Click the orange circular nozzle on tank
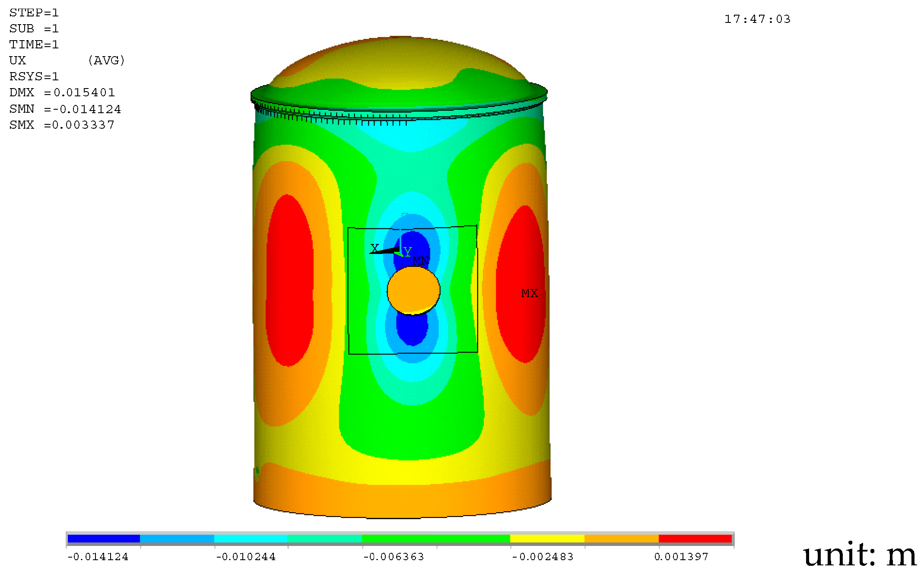The width and height of the screenshot is (924, 574). pyautogui.click(x=413, y=290)
